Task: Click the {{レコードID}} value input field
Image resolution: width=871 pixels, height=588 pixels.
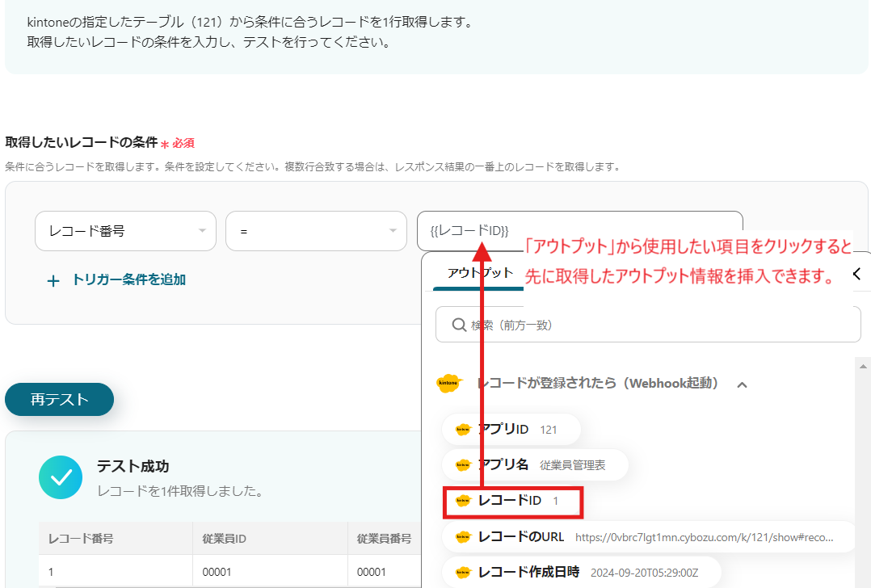Action: point(579,231)
